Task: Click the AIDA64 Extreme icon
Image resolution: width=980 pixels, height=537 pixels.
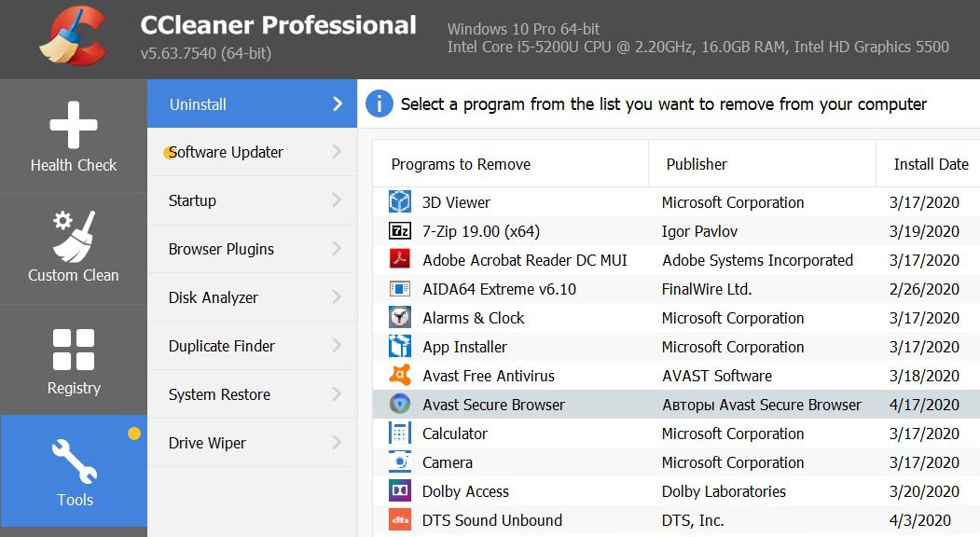Action: [400, 289]
